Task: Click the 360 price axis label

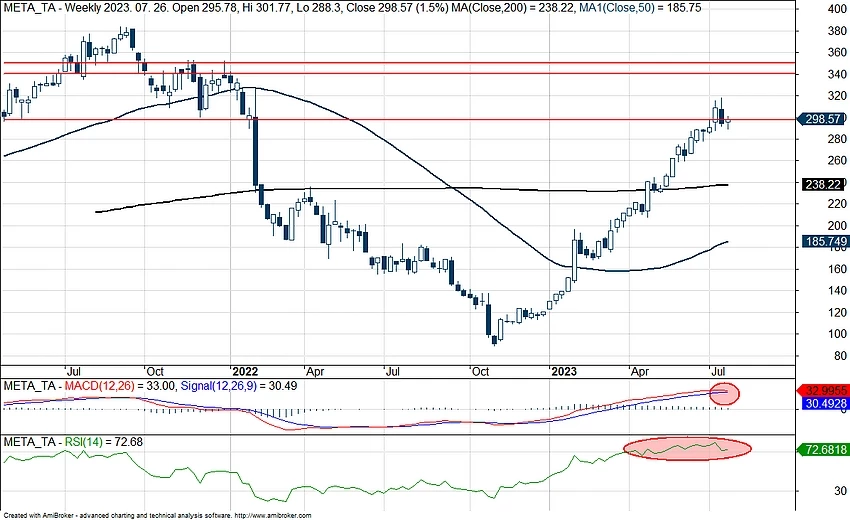Action: tap(838, 53)
